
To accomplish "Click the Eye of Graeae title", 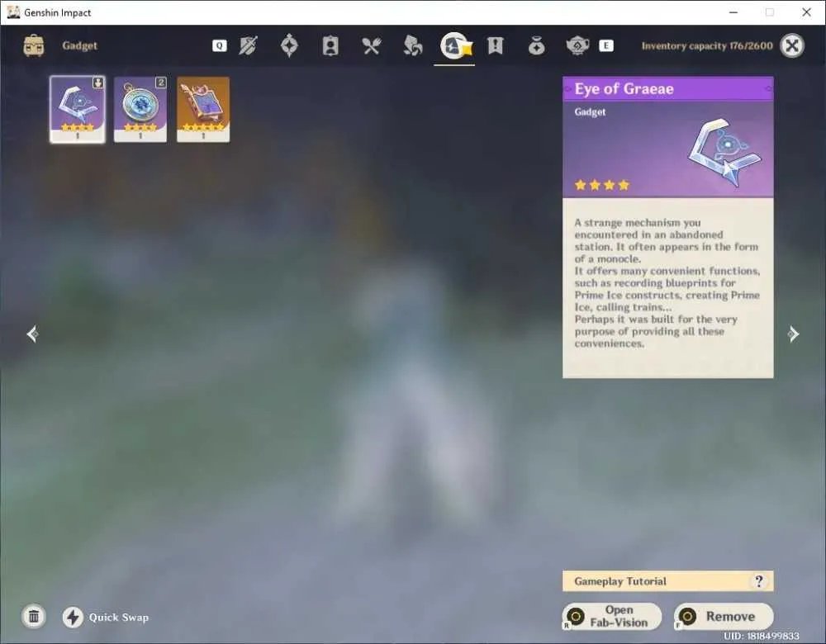I will click(x=624, y=89).
